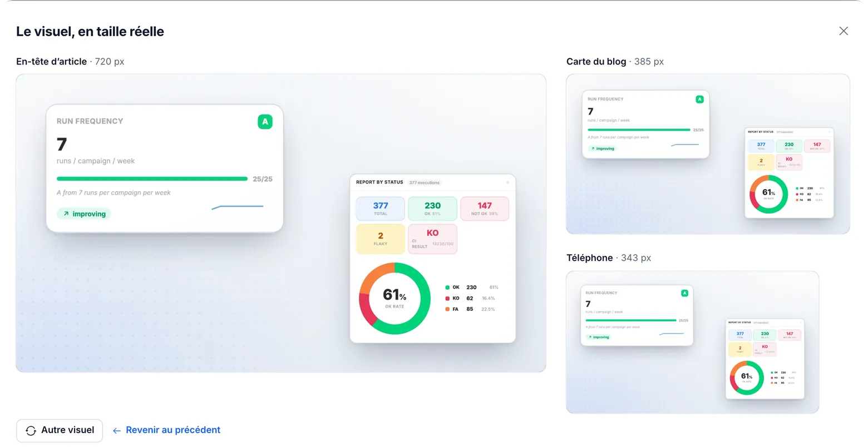Click the 230 OK tile in article header preview

(x=432, y=208)
